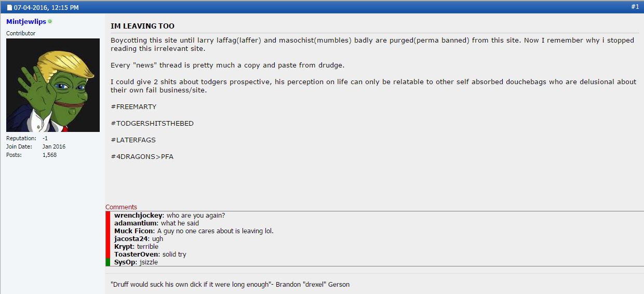This screenshot has width=644, height=294.
Task: Open Mintjewlips user profile link
Action: 26,22
